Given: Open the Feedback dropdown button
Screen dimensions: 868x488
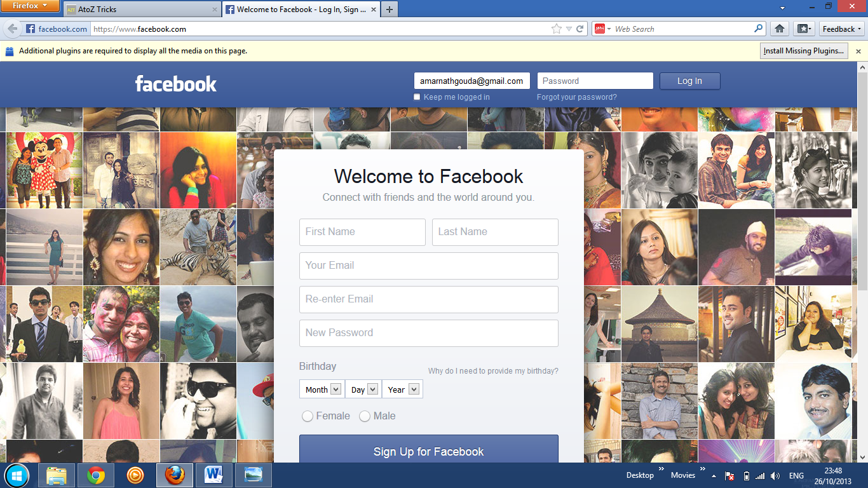Looking at the screenshot, I should [x=842, y=29].
